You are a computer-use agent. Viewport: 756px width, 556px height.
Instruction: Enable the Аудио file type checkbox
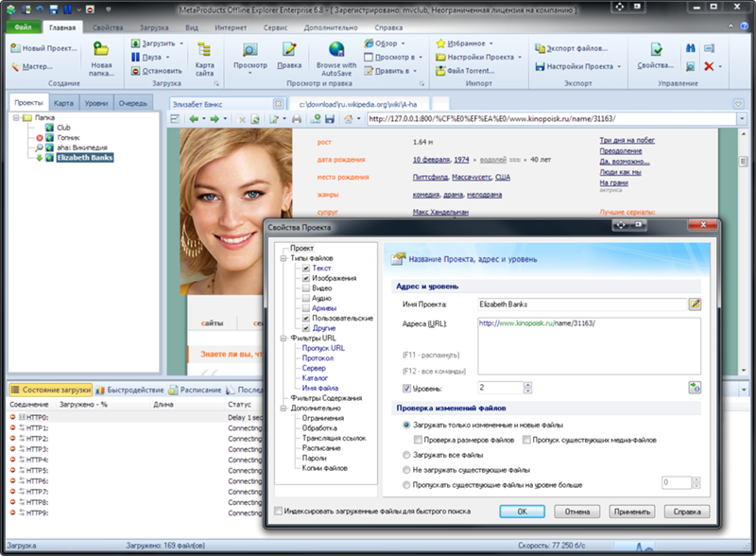point(305,298)
